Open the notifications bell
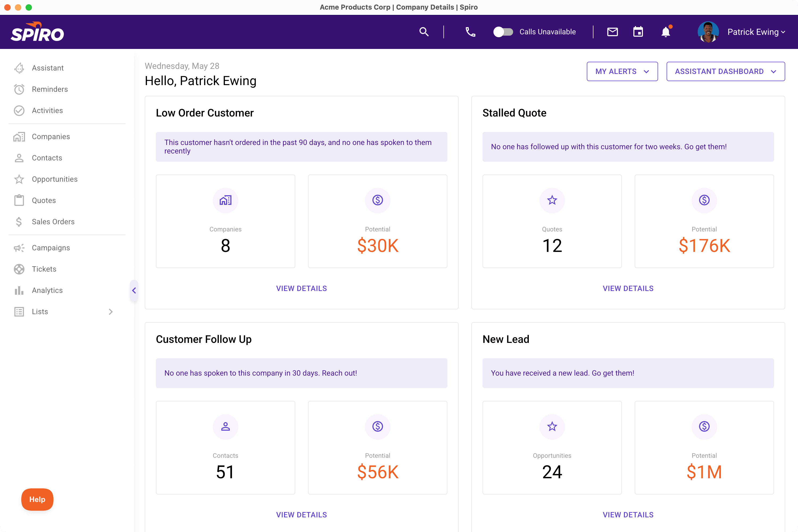This screenshot has height=532, width=798. [x=666, y=32]
